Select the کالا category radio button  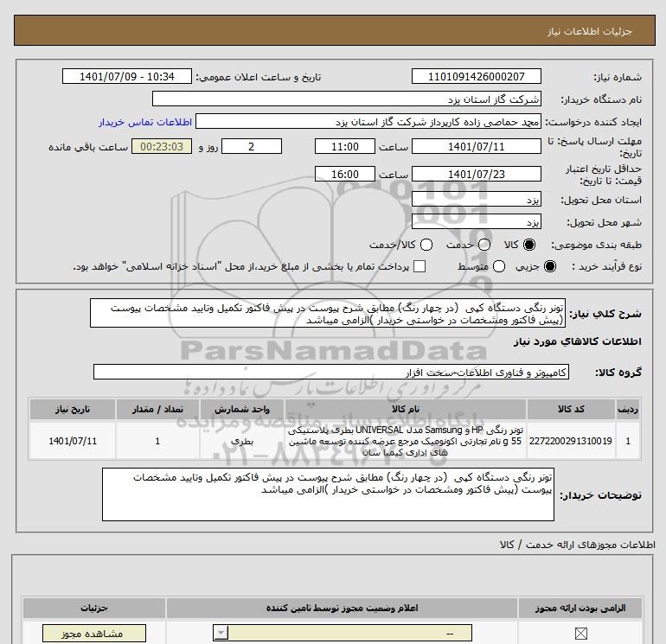(x=529, y=245)
